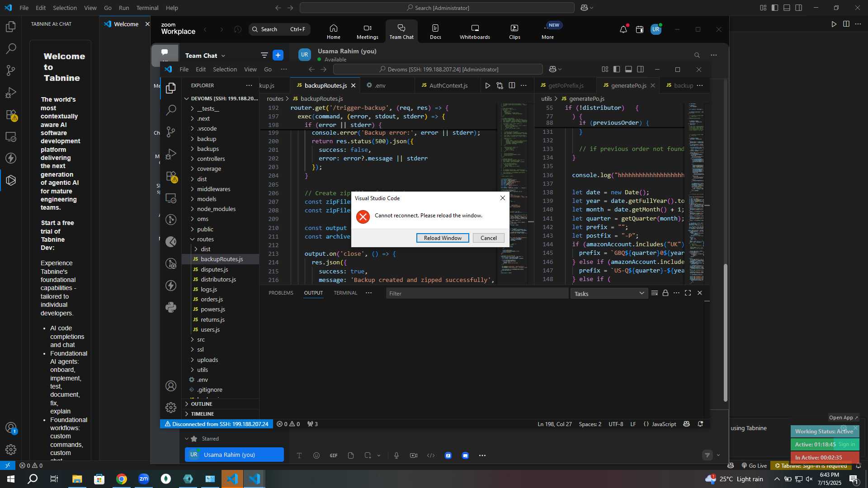Screen dimensions: 868x488
Task: Click GIF button in Zoom chat toolbar
Action: coord(334,455)
